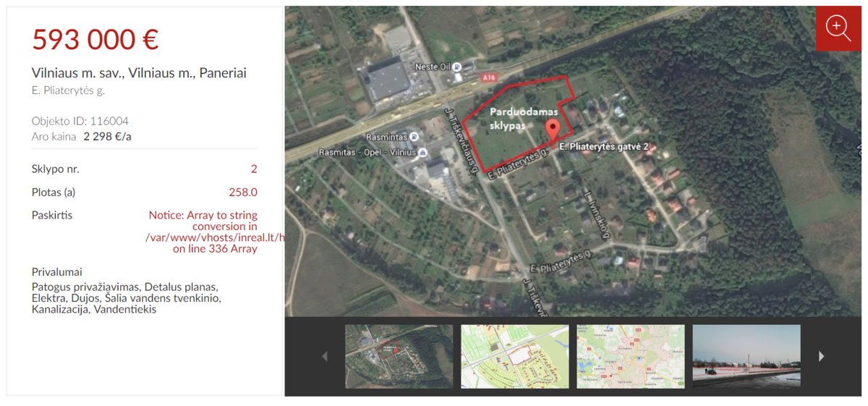
Task: Click the red location pin on the plot
Action: 553,131
